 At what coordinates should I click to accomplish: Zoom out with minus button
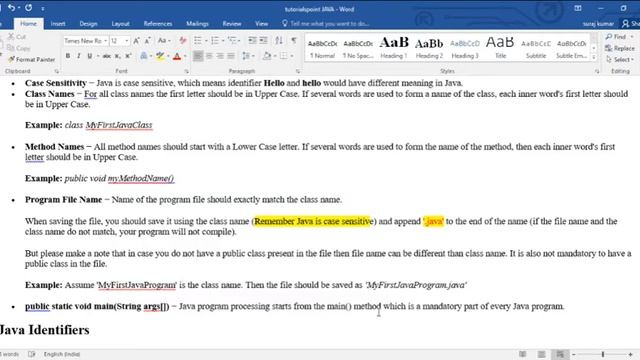pos(573,354)
